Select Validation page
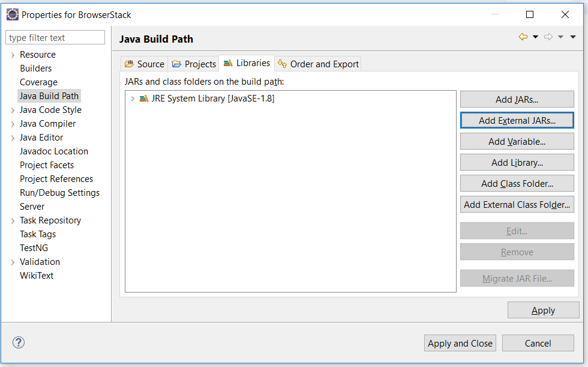This screenshot has height=367, width=588. [x=40, y=262]
